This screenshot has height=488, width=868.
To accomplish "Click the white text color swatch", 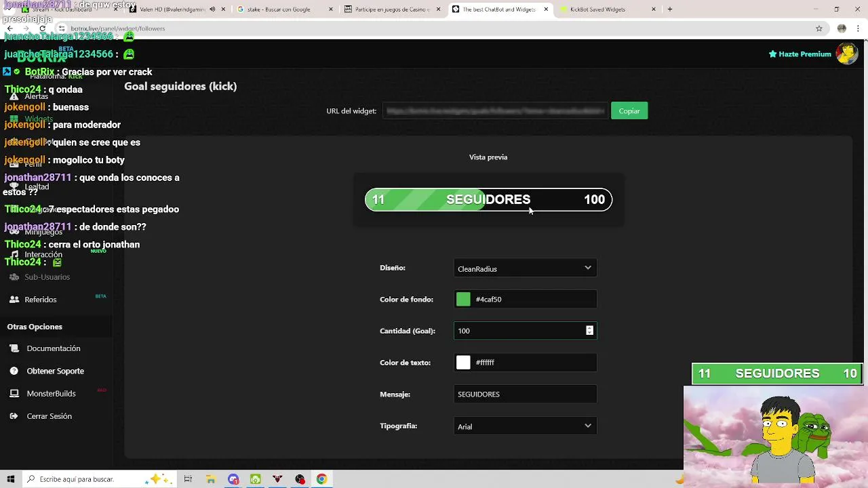I will [463, 363].
